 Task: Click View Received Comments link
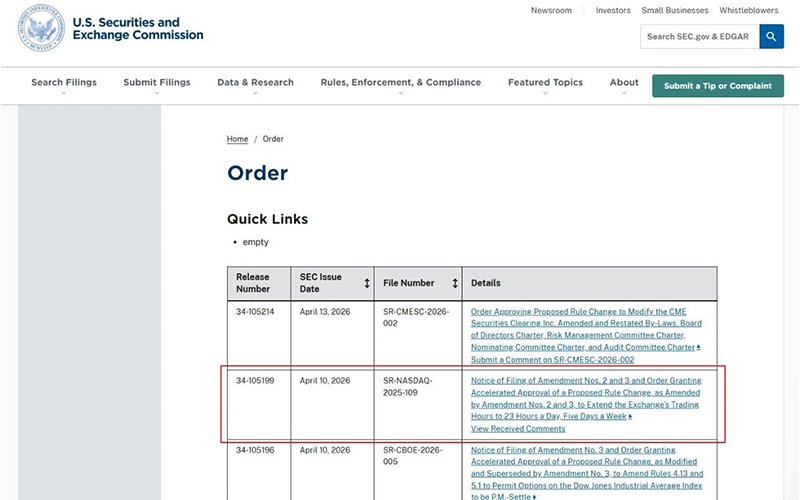tap(518, 429)
